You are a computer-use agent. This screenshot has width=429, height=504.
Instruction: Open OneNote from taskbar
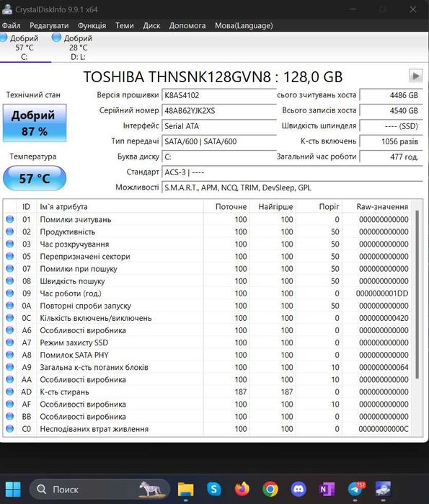click(x=327, y=489)
